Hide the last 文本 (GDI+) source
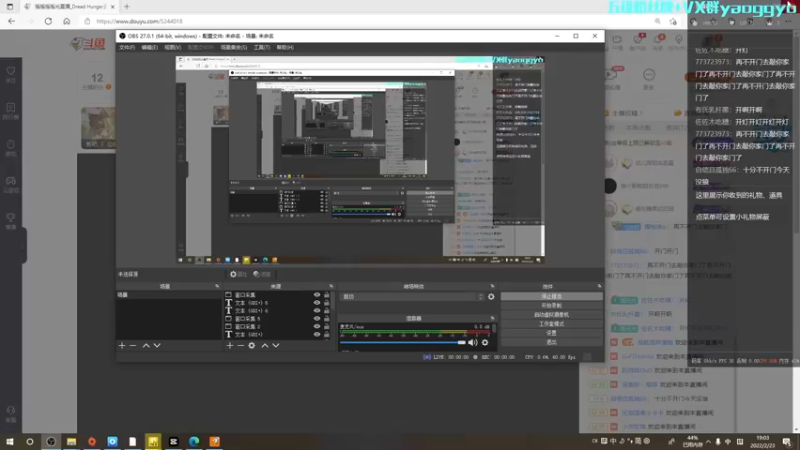The image size is (800, 450). click(x=317, y=334)
